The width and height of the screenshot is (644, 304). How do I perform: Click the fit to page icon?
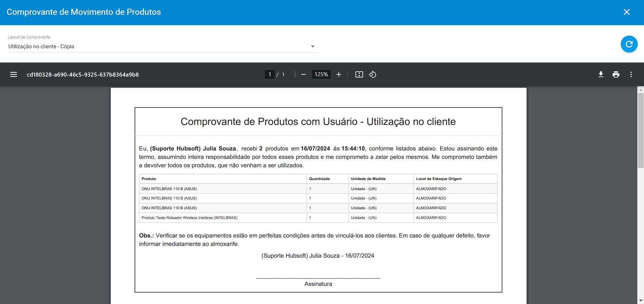click(359, 75)
